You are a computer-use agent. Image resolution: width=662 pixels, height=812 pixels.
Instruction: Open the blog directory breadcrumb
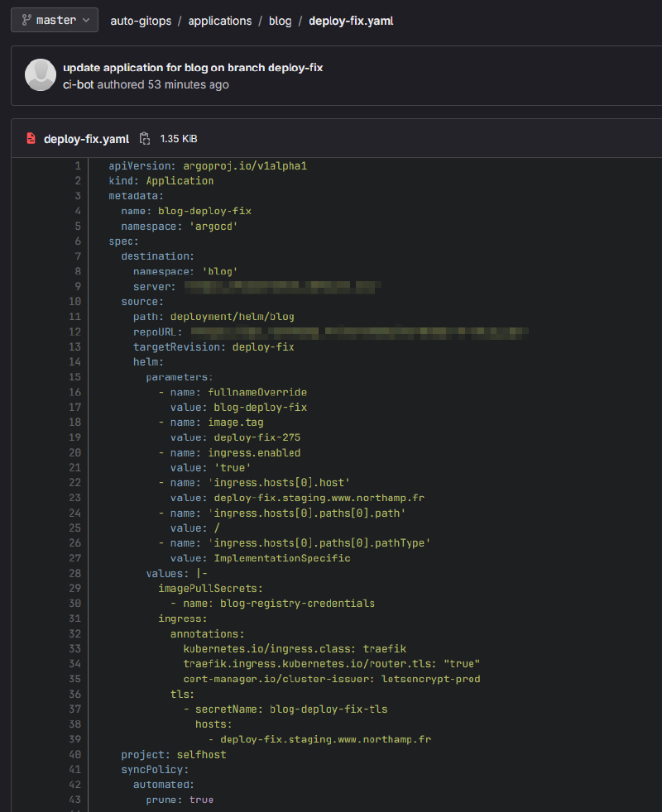pyautogui.click(x=280, y=21)
